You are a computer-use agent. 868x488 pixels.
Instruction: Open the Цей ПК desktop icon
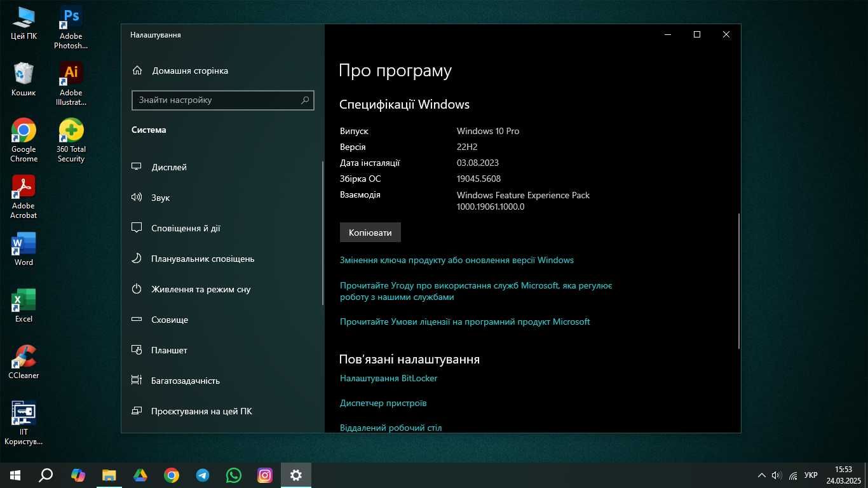(24, 24)
